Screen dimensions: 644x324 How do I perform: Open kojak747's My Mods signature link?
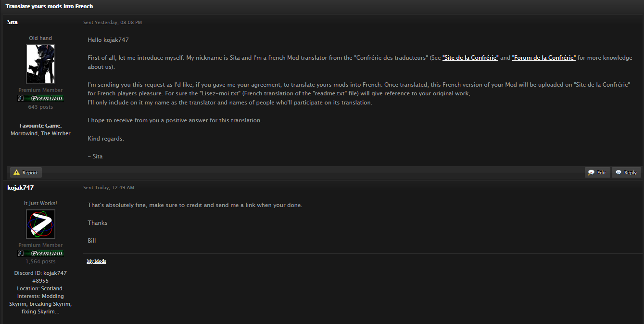pos(96,261)
